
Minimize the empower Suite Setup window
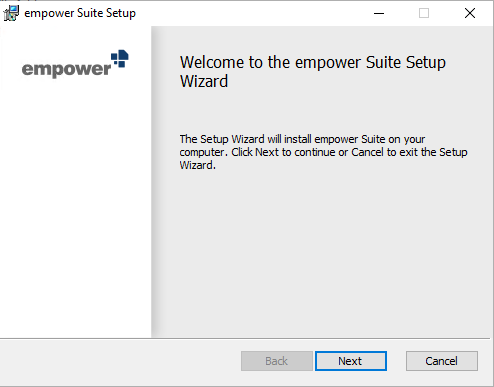point(379,13)
